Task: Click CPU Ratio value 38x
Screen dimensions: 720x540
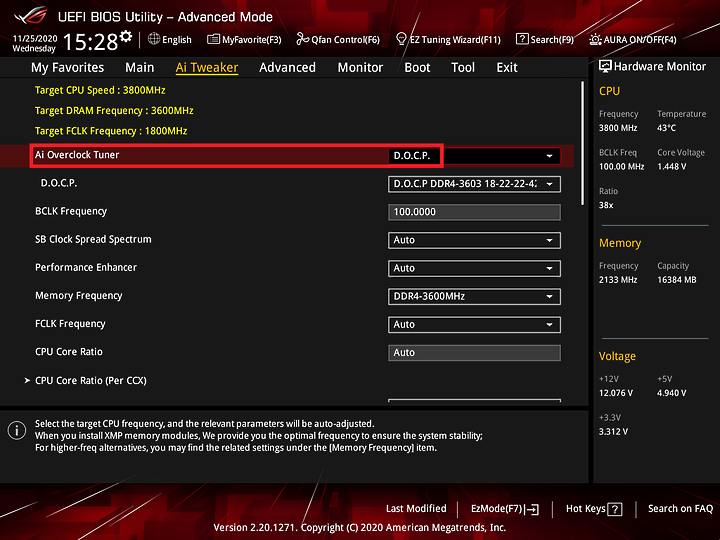Action: coord(606,205)
